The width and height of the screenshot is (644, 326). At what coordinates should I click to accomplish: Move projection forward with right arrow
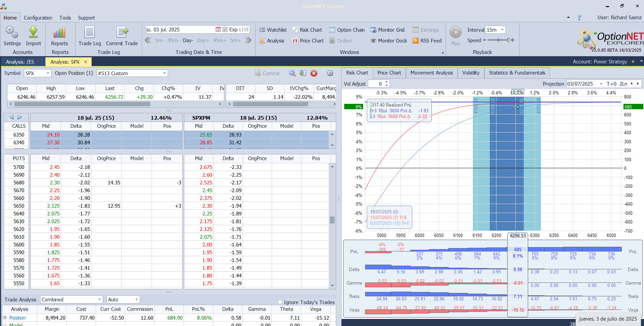638,84
